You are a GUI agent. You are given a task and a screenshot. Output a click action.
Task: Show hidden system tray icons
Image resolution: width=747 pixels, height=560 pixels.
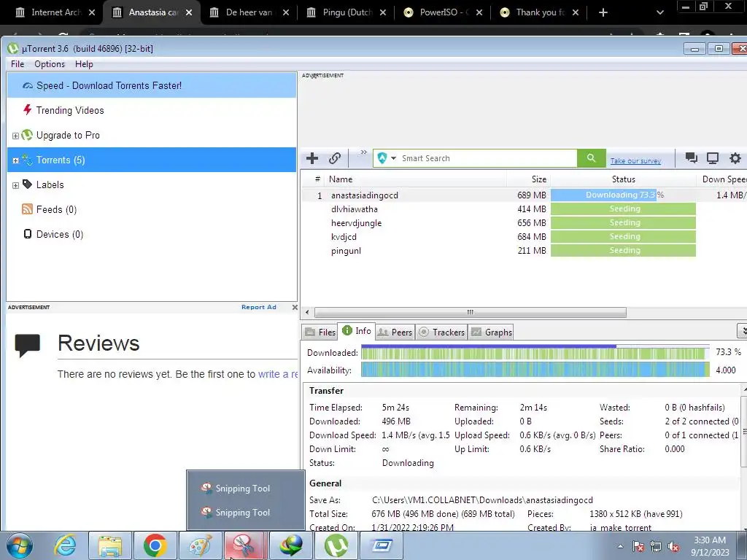pos(620,546)
